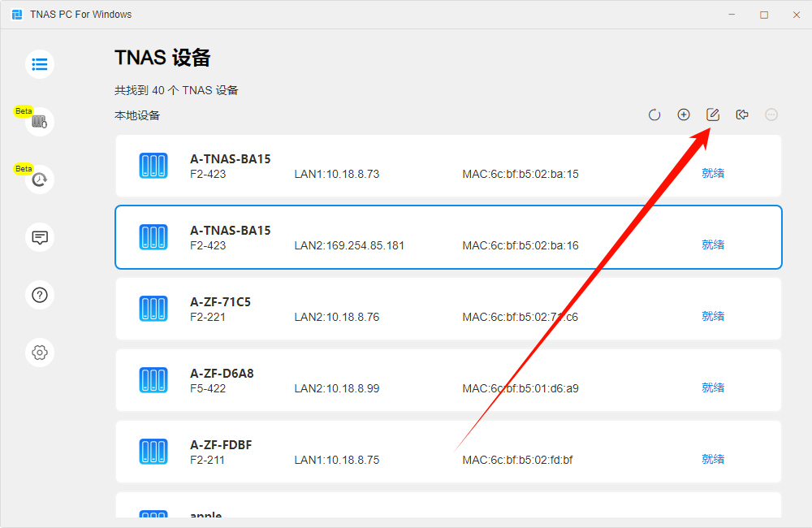Click NAS icon of LAN1:10.18.8.73 device
Image resolution: width=812 pixels, height=528 pixels.
pyautogui.click(x=153, y=166)
